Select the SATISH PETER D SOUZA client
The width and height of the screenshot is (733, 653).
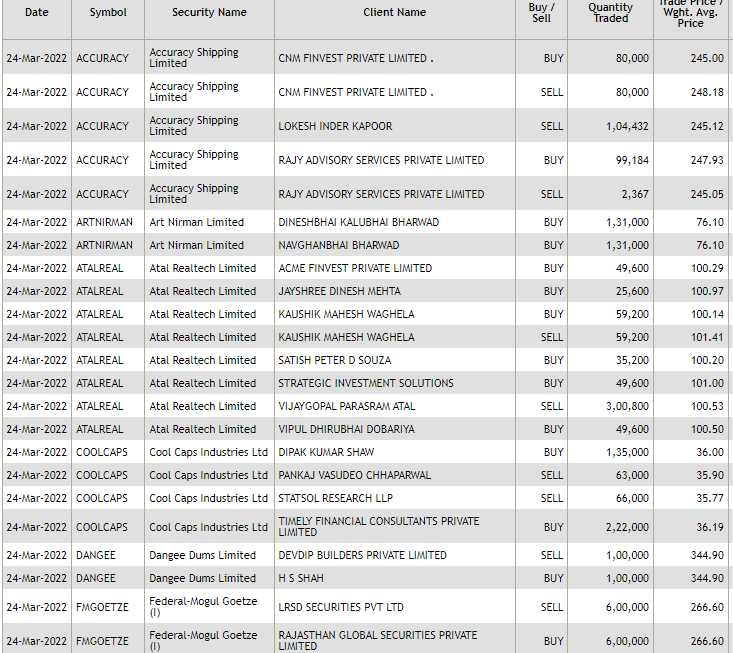334,360
